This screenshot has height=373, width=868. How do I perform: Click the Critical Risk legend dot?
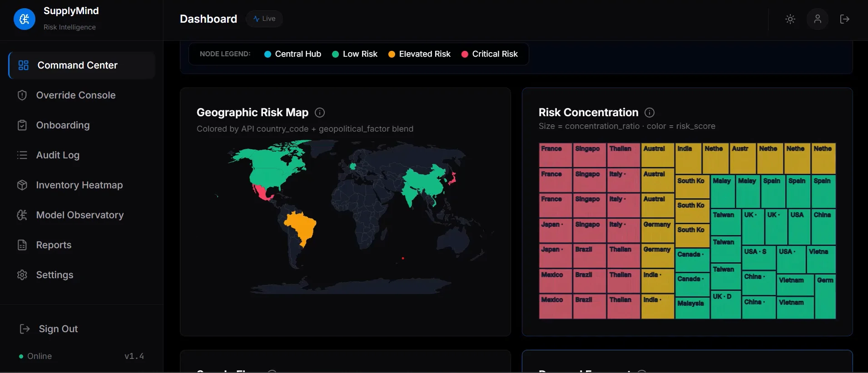pyautogui.click(x=465, y=54)
